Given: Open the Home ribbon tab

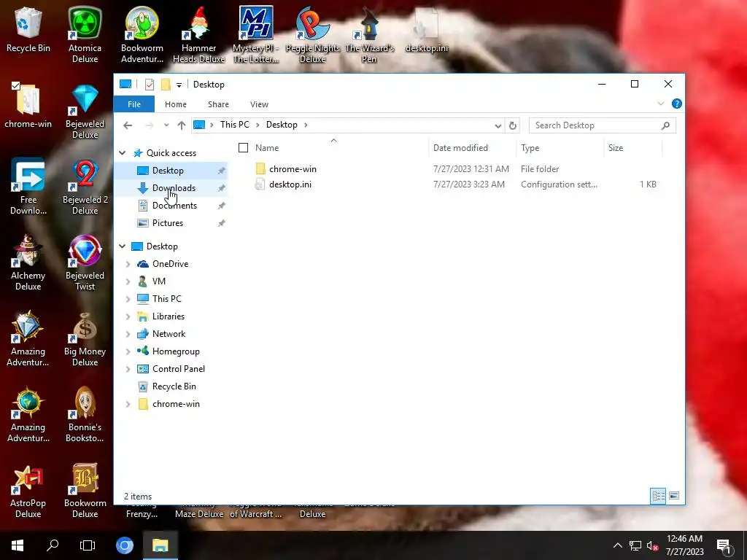Looking at the screenshot, I should pos(176,104).
